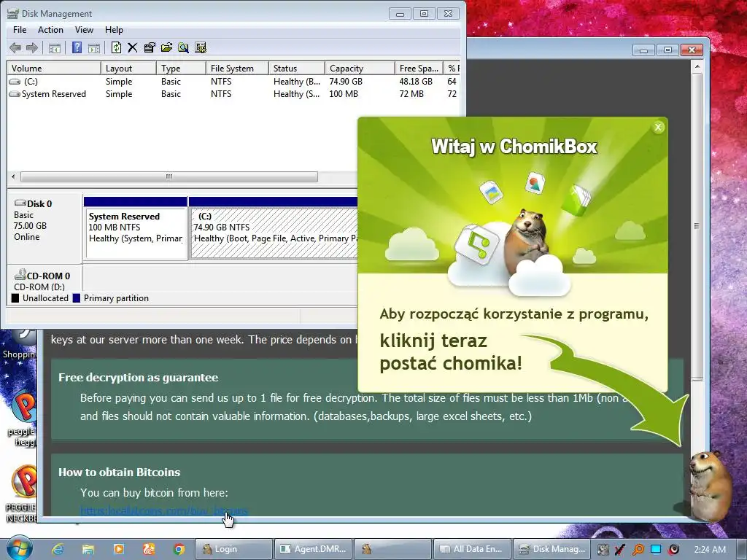Click the Unallocated black legend swatch
747x560 pixels.
pos(15,298)
